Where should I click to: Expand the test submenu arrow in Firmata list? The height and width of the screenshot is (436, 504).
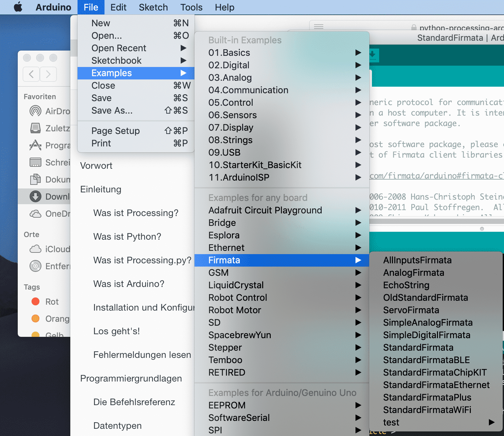[492, 422]
